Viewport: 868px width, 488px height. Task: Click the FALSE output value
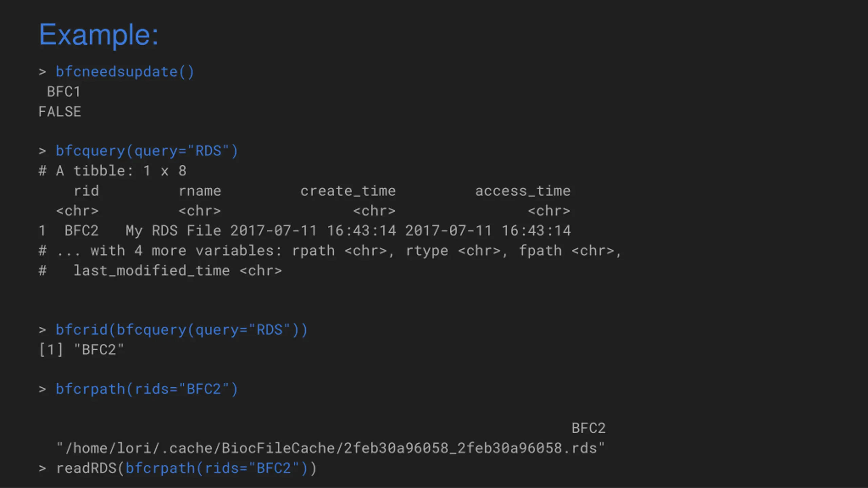click(x=60, y=112)
